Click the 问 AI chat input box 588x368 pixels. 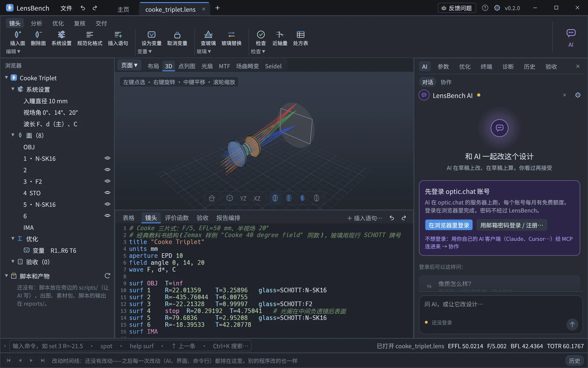(501, 315)
